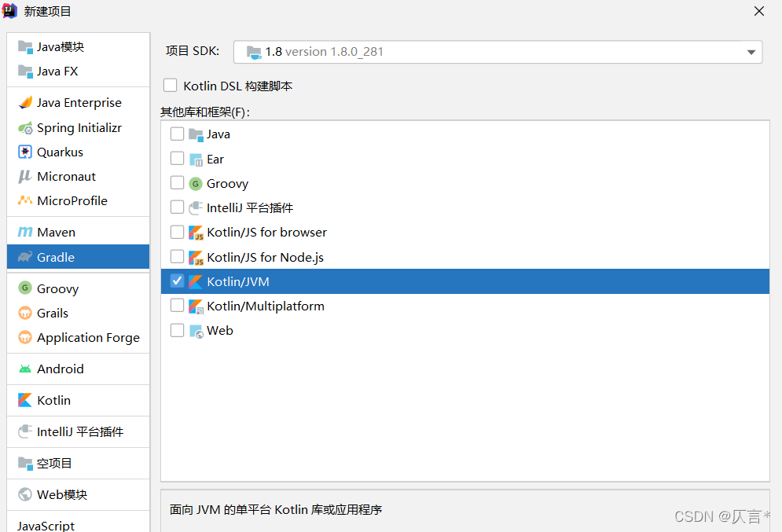Screen dimensions: 782x532
Task: Click the Java模块 folder icon in sidebar
Action: click(x=25, y=47)
